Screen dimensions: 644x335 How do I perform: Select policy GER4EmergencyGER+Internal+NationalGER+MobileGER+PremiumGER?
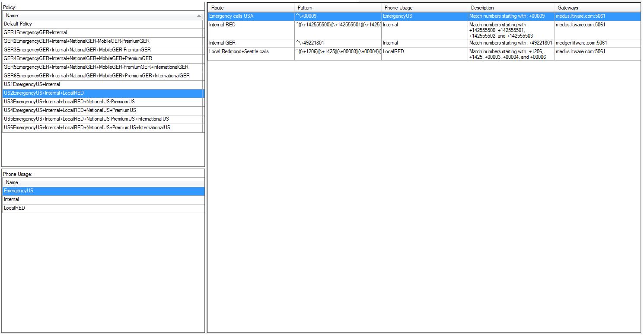(x=103, y=59)
